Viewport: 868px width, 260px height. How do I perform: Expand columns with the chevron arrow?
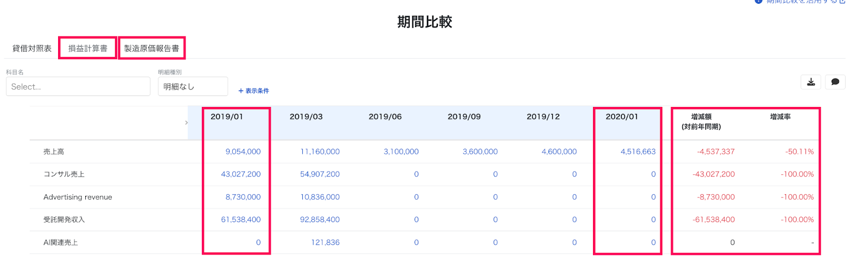coord(186,123)
